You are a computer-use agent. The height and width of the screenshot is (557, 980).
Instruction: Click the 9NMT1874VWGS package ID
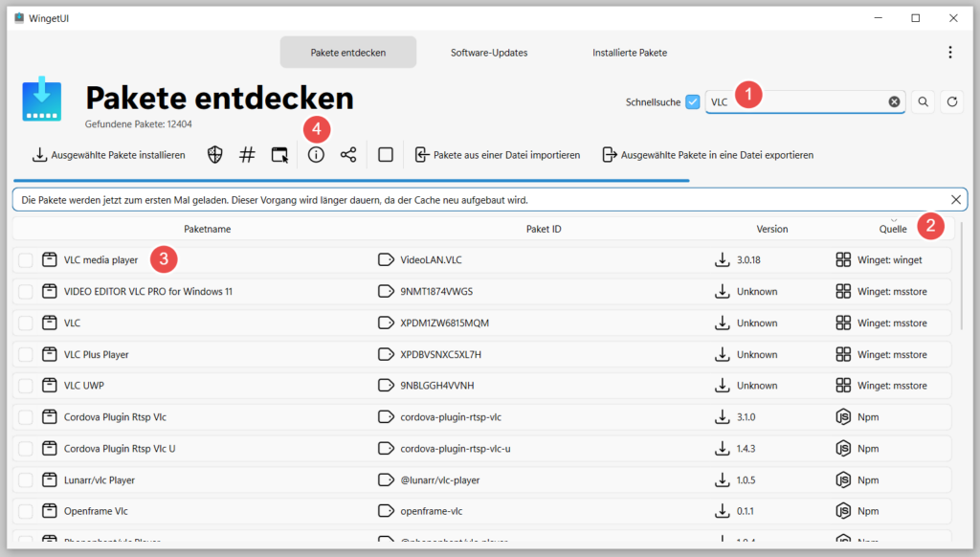(x=436, y=291)
